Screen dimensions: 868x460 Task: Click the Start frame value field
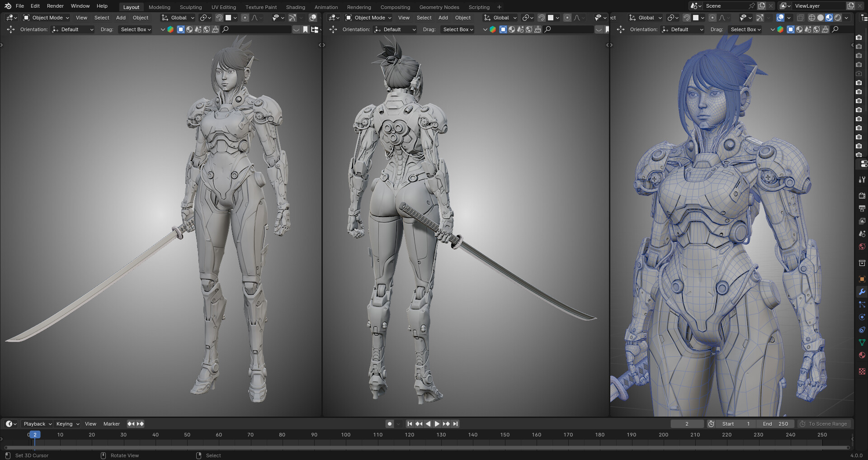736,424
